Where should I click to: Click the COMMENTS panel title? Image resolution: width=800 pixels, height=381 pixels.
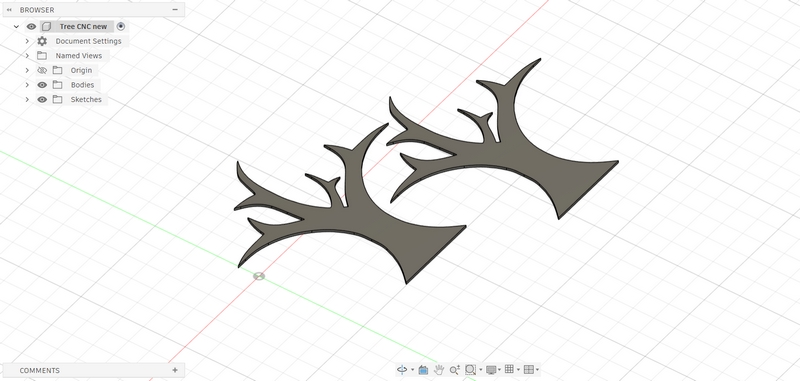click(39, 370)
